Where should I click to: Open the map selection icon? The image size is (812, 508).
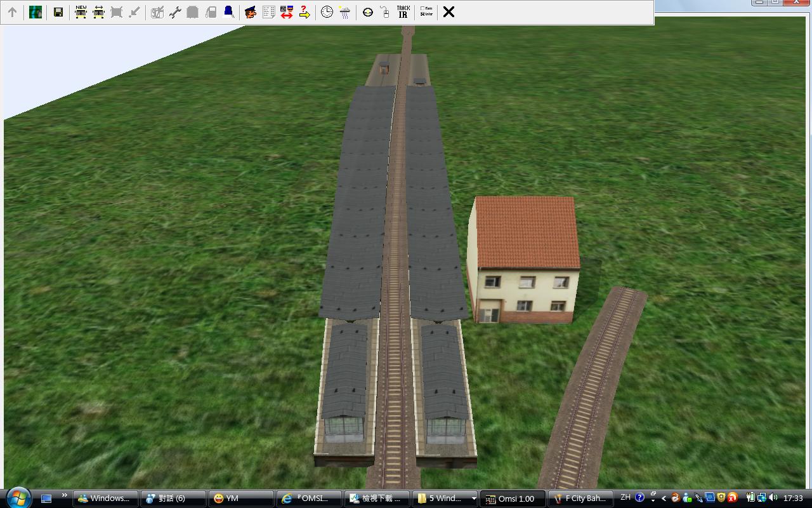pos(36,12)
